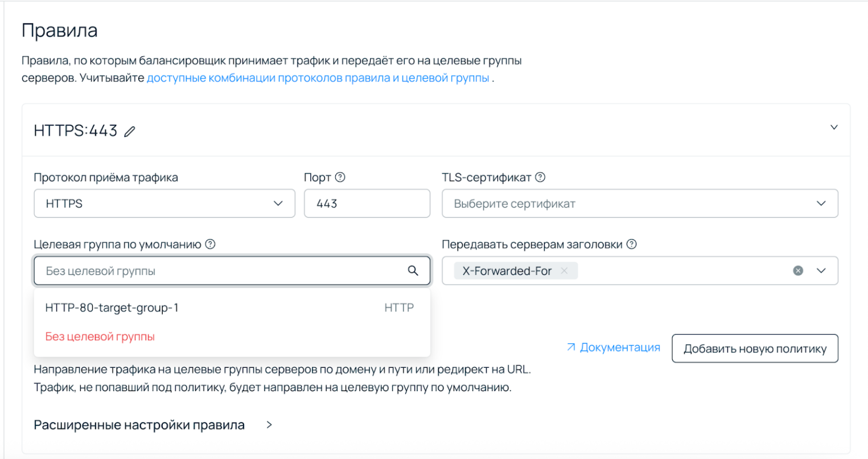The width and height of the screenshot is (868, 459).
Task: Expand Расширенные настройки правила section
Action: coord(269,424)
